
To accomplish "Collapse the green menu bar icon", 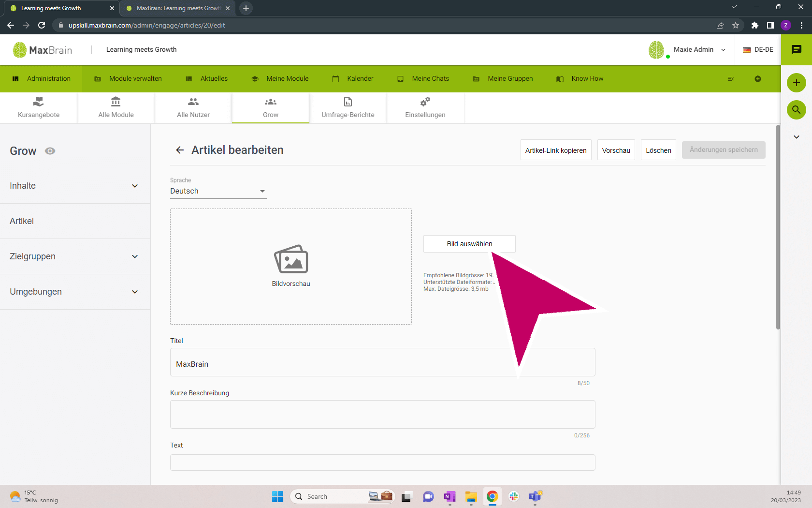I will pos(731,79).
